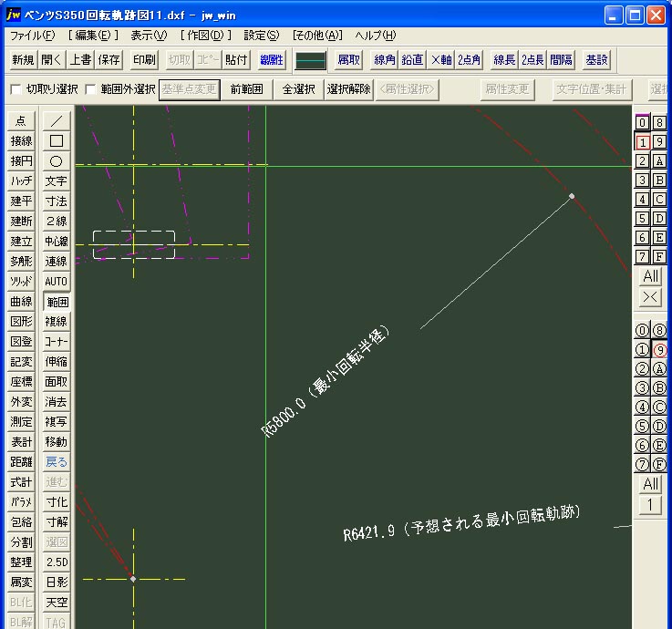Open the 作図(D) menu
Screen dimensions: 672x629
(x=205, y=36)
